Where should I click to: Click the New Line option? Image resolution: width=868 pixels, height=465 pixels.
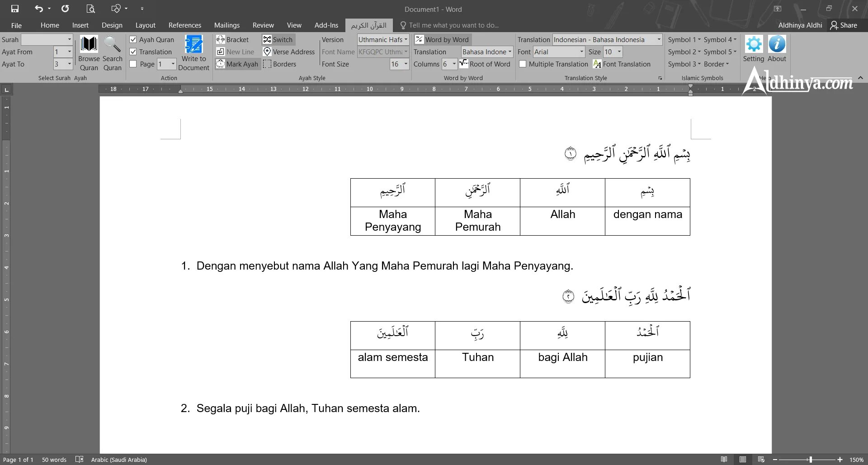coord(236,52)
